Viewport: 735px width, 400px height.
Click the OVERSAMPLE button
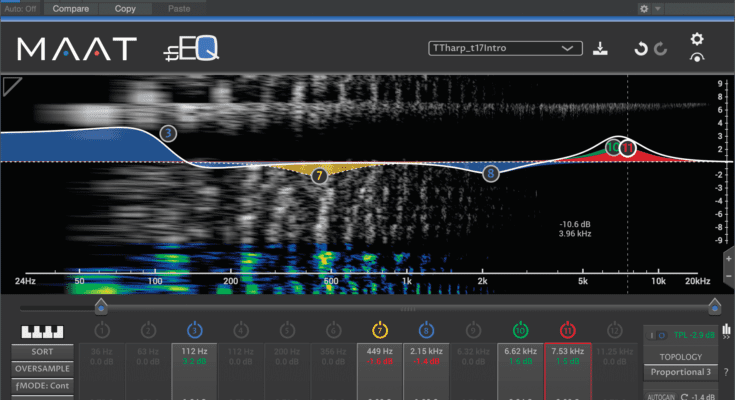click(41, 368)
